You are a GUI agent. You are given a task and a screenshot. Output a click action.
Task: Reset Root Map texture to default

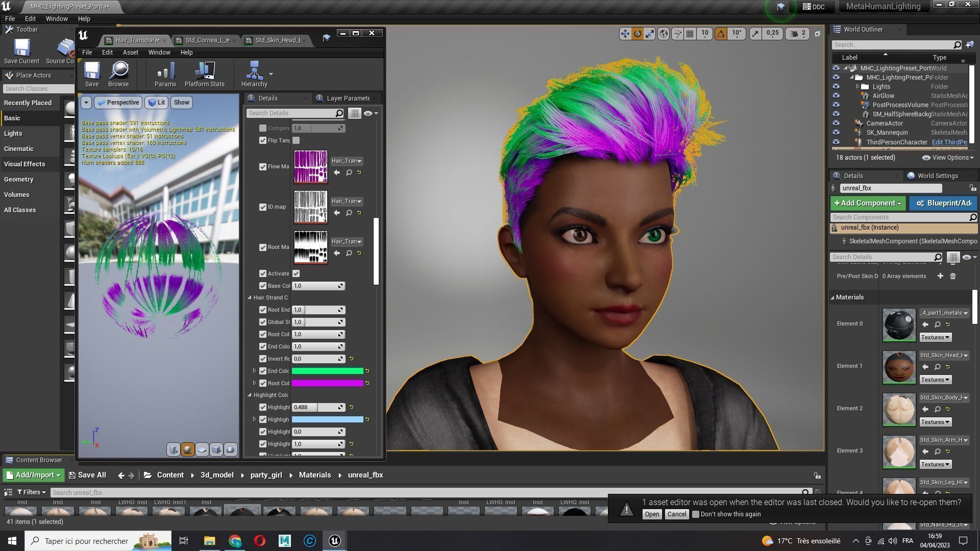[x=359, y=253]
